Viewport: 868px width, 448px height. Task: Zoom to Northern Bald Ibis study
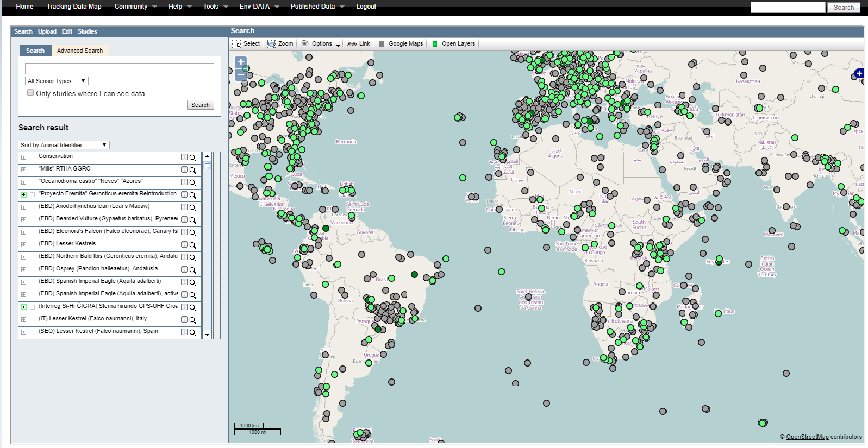click(192, 257)
